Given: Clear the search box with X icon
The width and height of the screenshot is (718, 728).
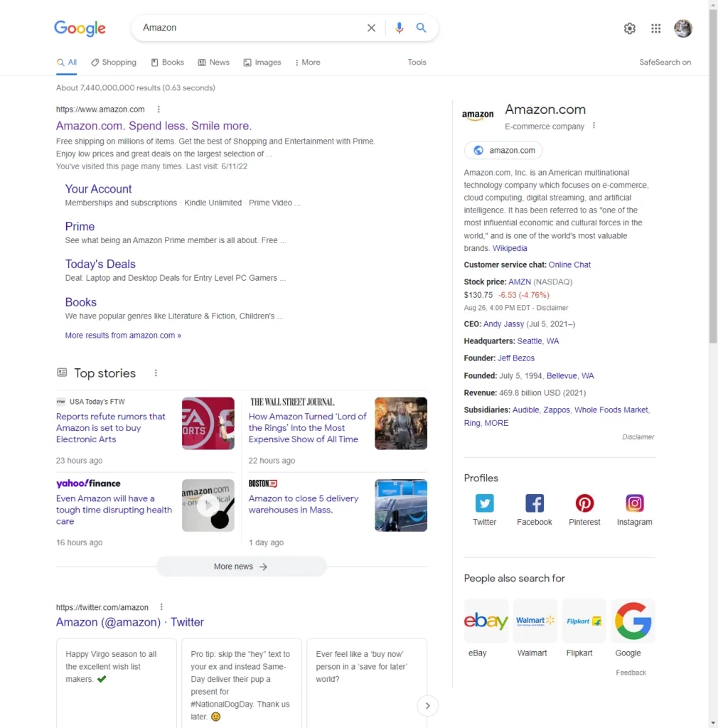Looking at the screenshot, I should [x=371, y=28].
